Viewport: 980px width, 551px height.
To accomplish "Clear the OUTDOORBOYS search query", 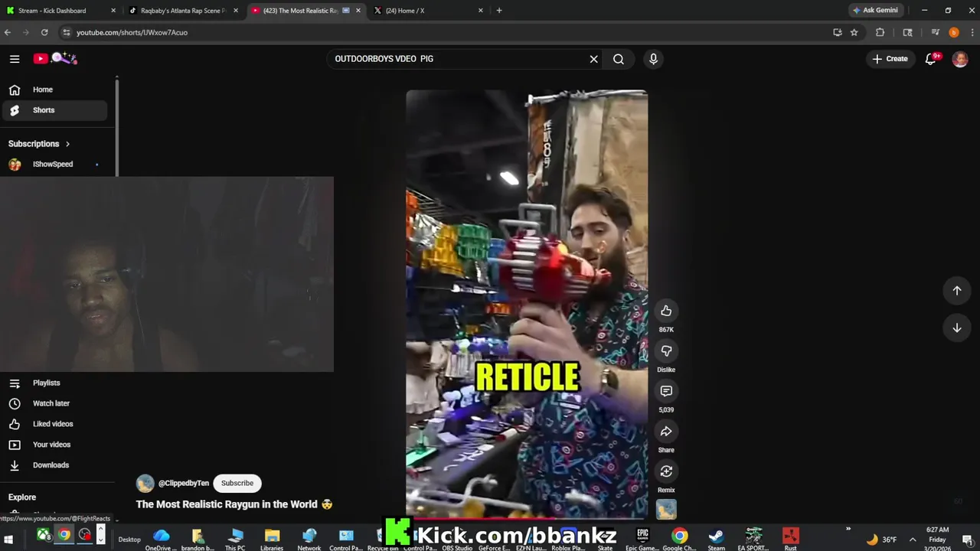I will [x=593, y=59].
